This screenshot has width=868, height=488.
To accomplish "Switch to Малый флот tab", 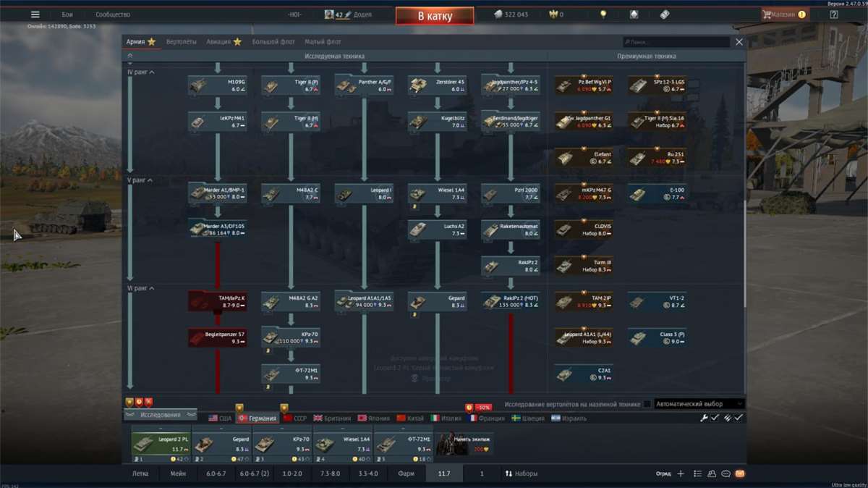I will click(x=323, y=42).
